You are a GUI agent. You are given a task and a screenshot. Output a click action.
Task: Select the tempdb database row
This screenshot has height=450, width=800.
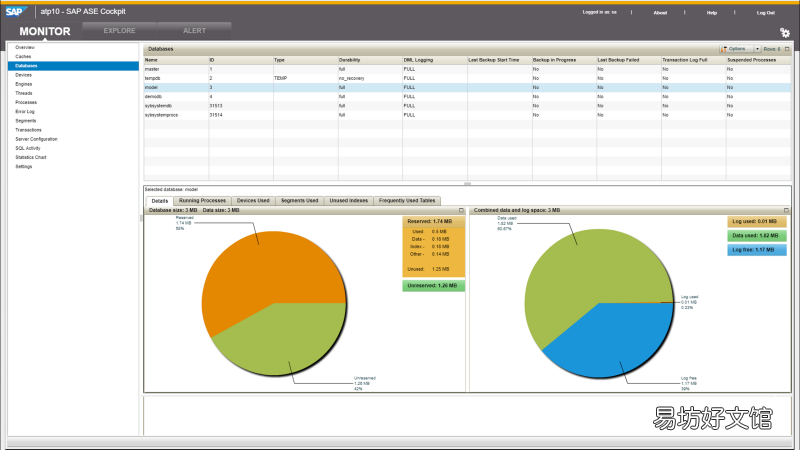[467, 78]
